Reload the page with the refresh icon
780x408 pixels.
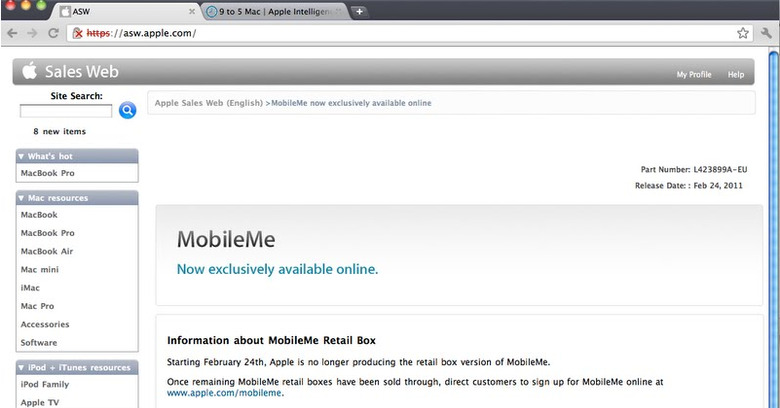point(53,33)
